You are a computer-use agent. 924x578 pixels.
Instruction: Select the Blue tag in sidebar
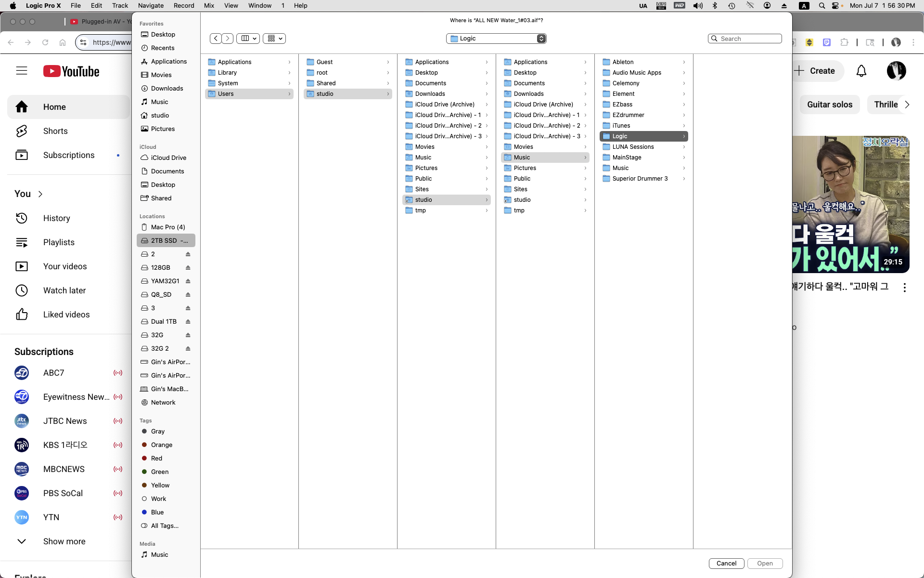pos(157,512)
